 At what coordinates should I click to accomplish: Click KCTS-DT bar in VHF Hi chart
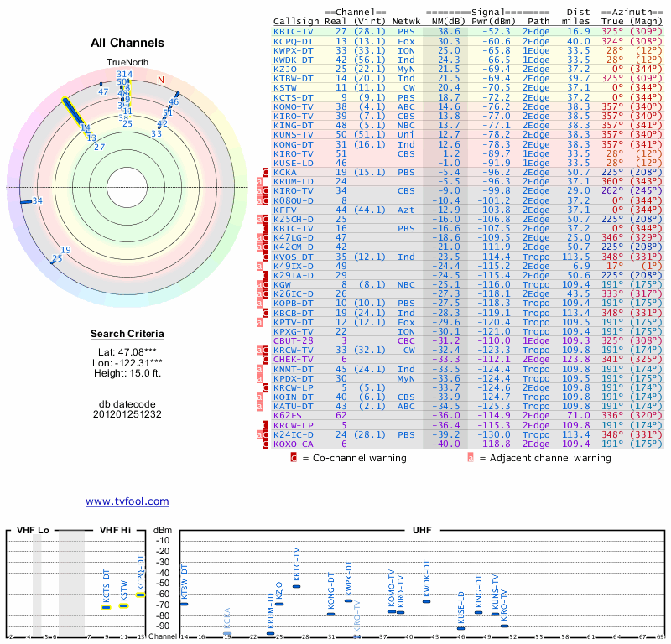coord(107,606)
